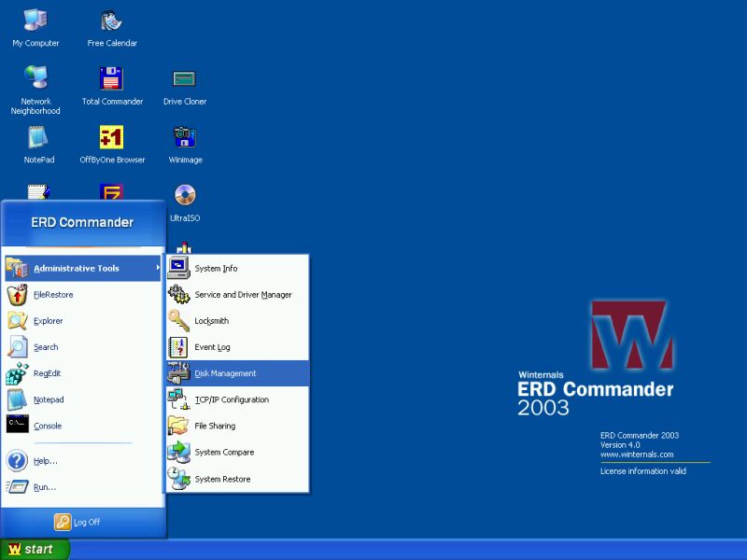
Task: Click the Search magnifying glass icon
Action: click(x=17, y=347)
